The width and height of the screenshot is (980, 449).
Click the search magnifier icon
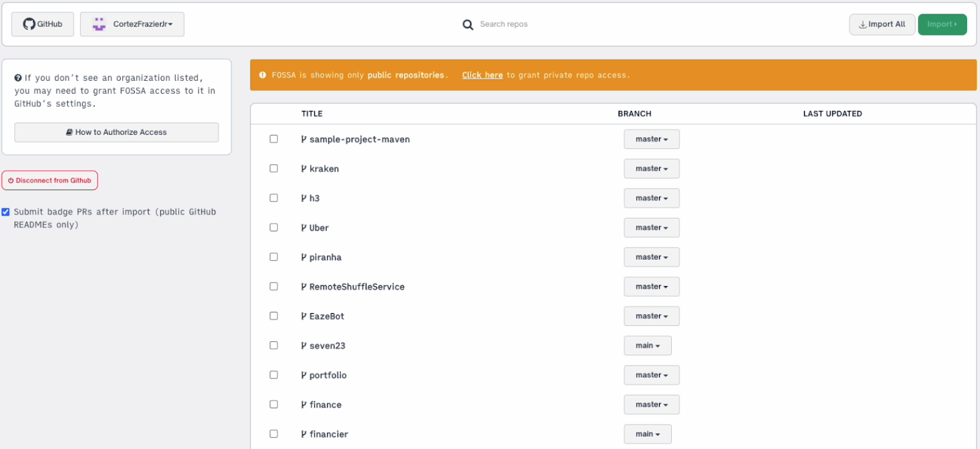coord(468,25)
